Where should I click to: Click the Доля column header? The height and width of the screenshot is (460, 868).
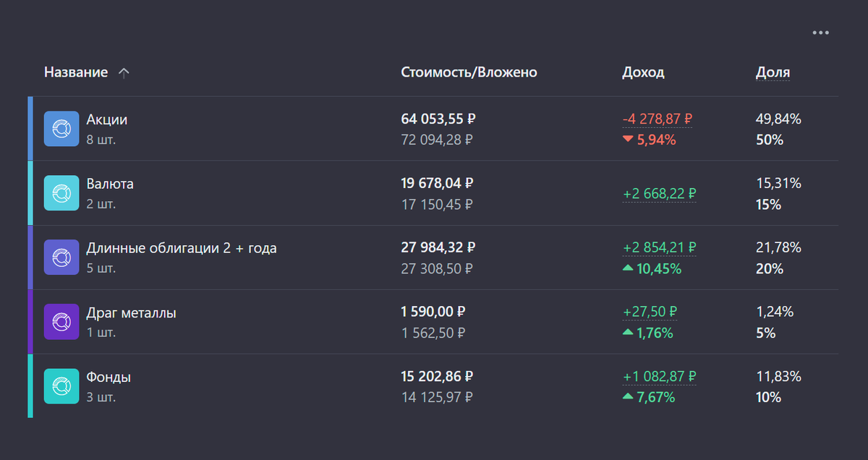click(x=773, y=72)
